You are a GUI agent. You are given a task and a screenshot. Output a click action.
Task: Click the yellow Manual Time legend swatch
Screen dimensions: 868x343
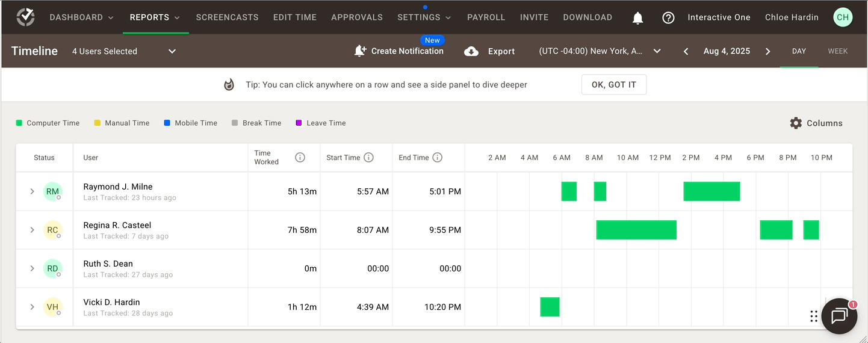pos(97,123)
